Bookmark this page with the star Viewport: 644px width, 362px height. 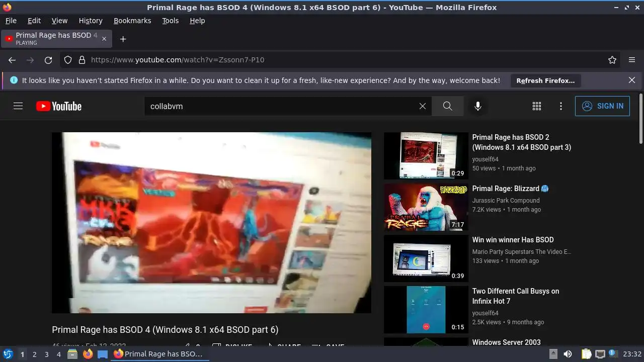(x=612, y=60)
